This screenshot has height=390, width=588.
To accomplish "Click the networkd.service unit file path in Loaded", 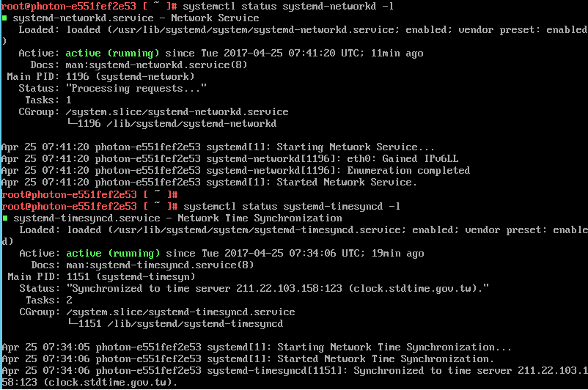I will 253,29.
